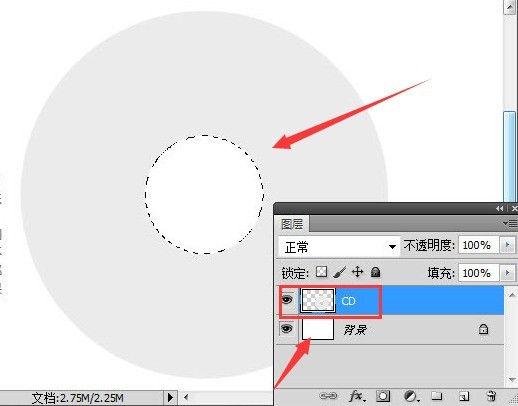518x406 pixels.
Task: Create new fill or adjustment layer
Action: coord(411,396)
